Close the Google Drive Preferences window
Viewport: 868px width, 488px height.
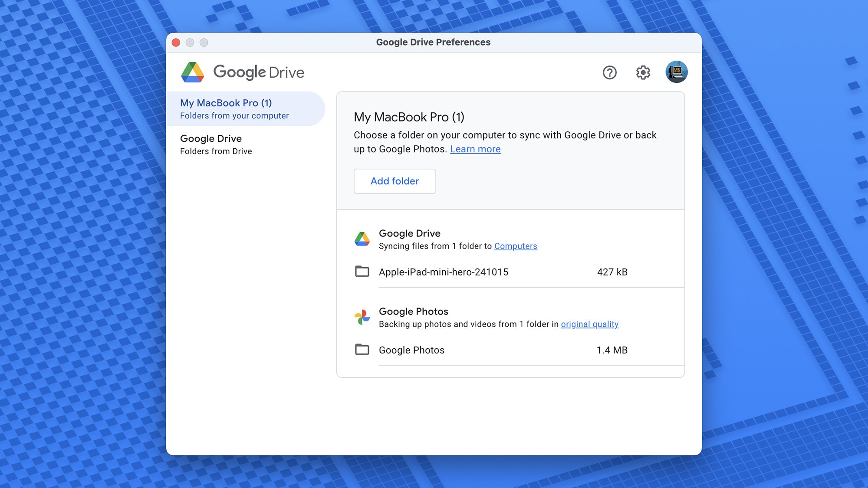(x=176, y=43)
